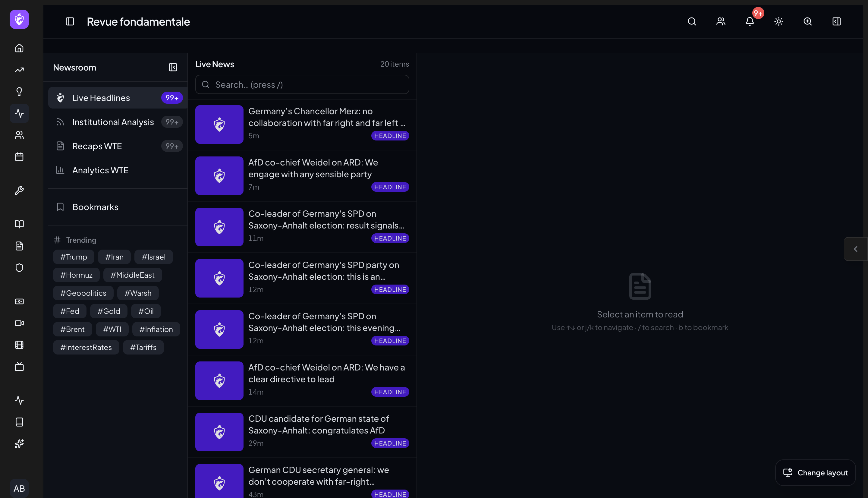Click the Change layout button
The height and width of the screenshot is (498, 868).
[x=815, y=473]
